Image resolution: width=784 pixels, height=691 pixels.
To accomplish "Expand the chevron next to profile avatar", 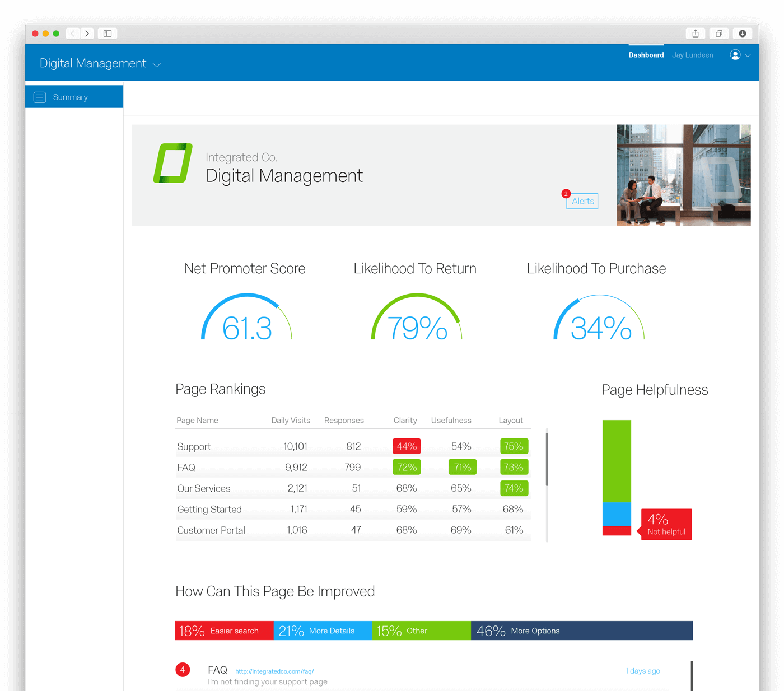I will point(748,55).
